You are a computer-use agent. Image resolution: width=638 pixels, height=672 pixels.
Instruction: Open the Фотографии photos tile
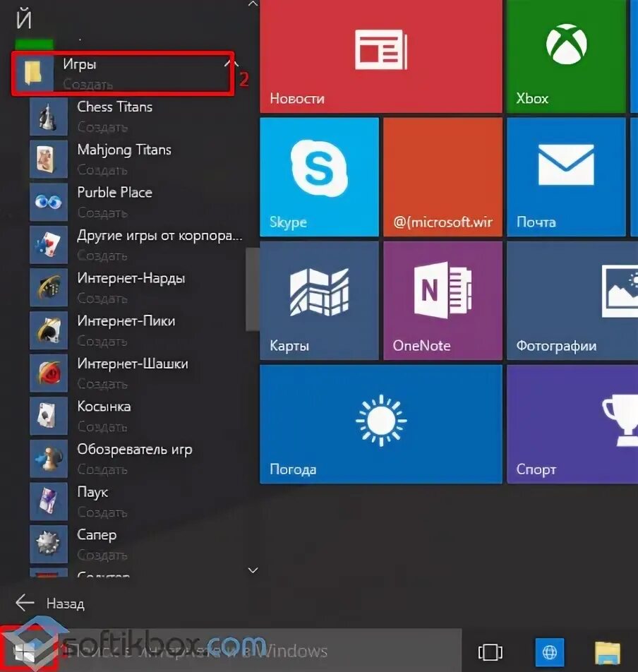[x=572, y=301]
